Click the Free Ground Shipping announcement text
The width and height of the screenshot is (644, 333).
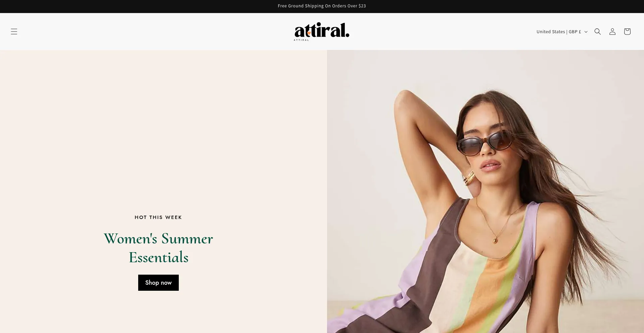click(322, 6)
